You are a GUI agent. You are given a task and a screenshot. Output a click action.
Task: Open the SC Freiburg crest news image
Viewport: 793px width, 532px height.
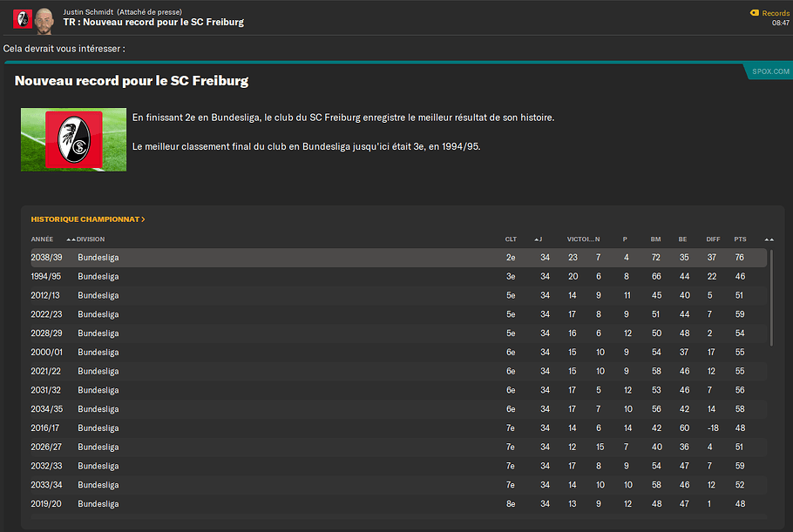[73, 139]
